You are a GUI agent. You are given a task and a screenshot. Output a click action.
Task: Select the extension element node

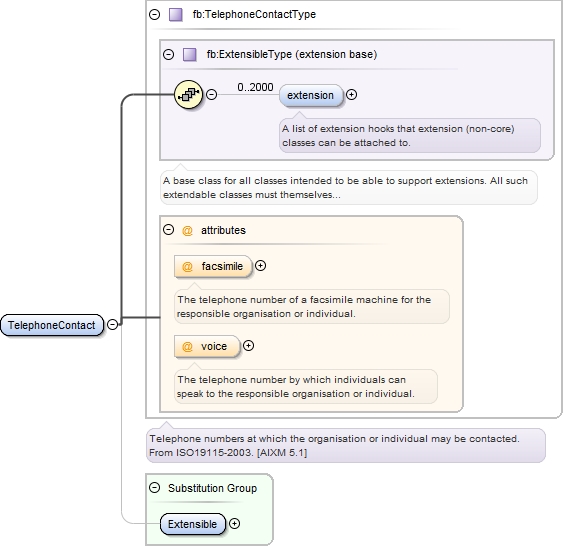click(311, 95)
